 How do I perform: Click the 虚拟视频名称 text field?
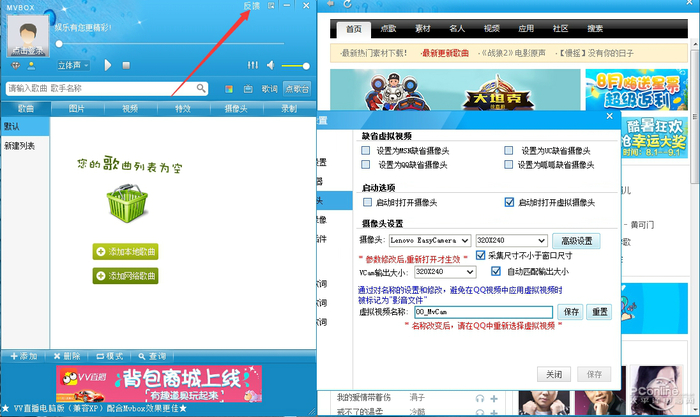click(x=483, y=312)
